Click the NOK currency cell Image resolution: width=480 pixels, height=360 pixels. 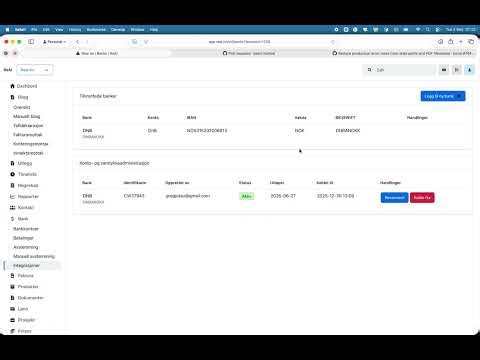(299, 131)
